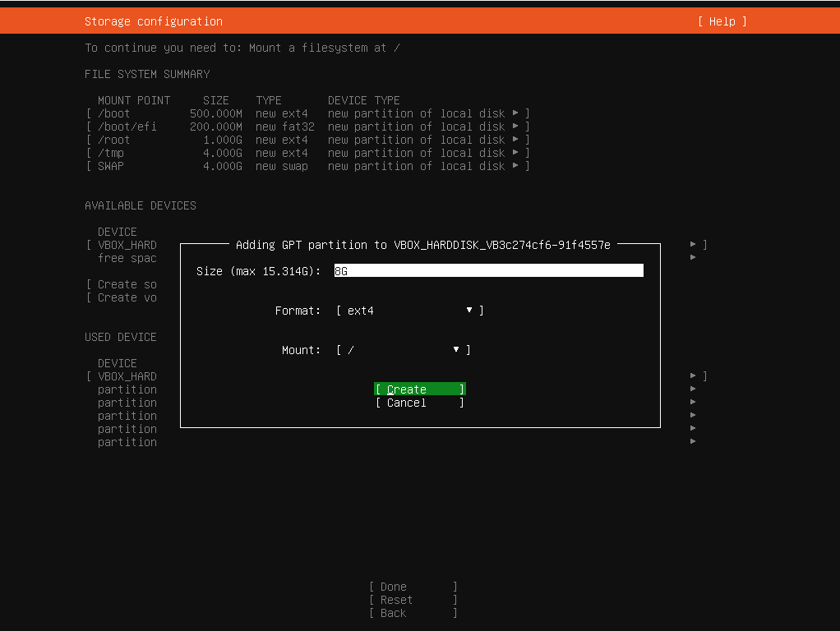Click the 200.000M size cell
The image size is (840, 631).
[x=216, y=127]
